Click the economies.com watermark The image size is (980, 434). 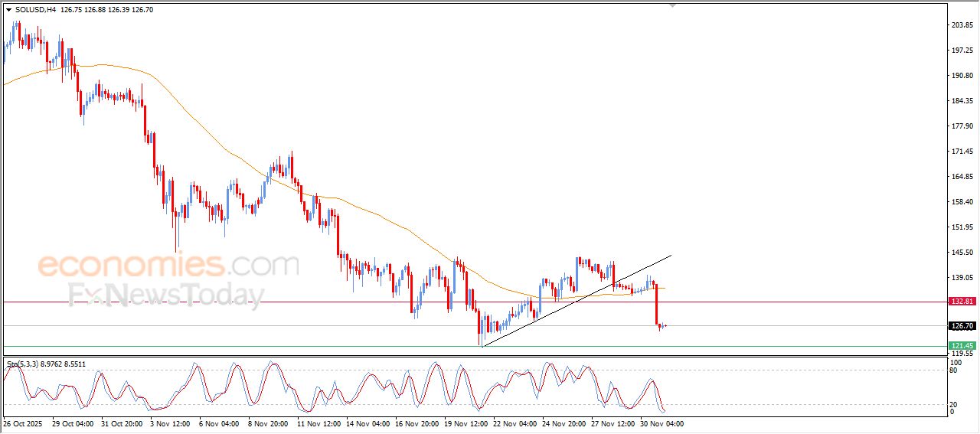[168, 266]
